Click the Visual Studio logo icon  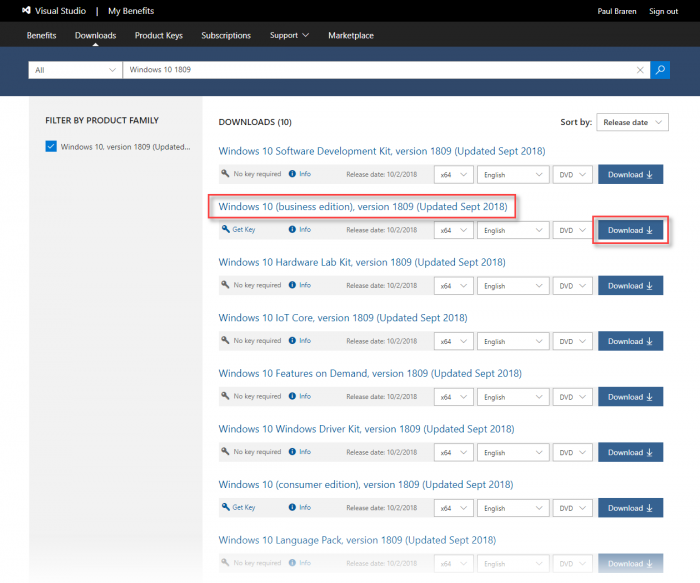click(26, 11)
